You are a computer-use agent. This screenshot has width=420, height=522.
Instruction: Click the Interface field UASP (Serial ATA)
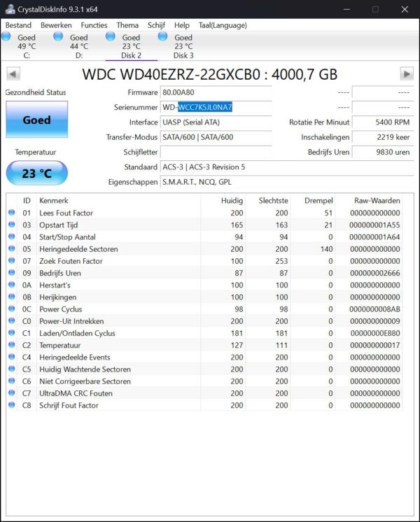click(216, 122)
